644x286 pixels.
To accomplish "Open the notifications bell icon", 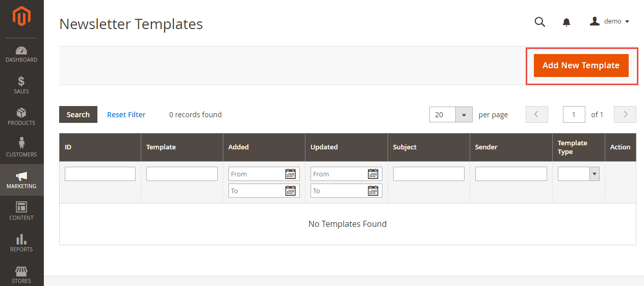I will tap(566, 22).
